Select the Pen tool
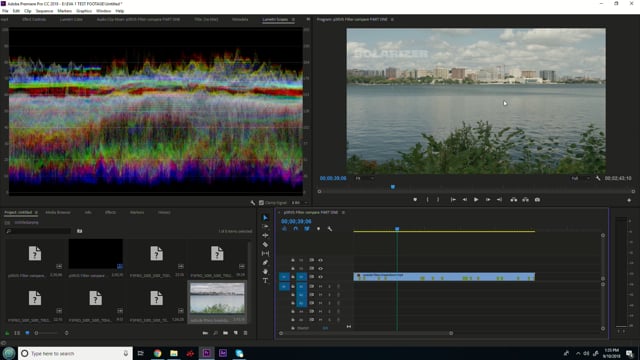The image size is (640, 360). tap(265, 262)
